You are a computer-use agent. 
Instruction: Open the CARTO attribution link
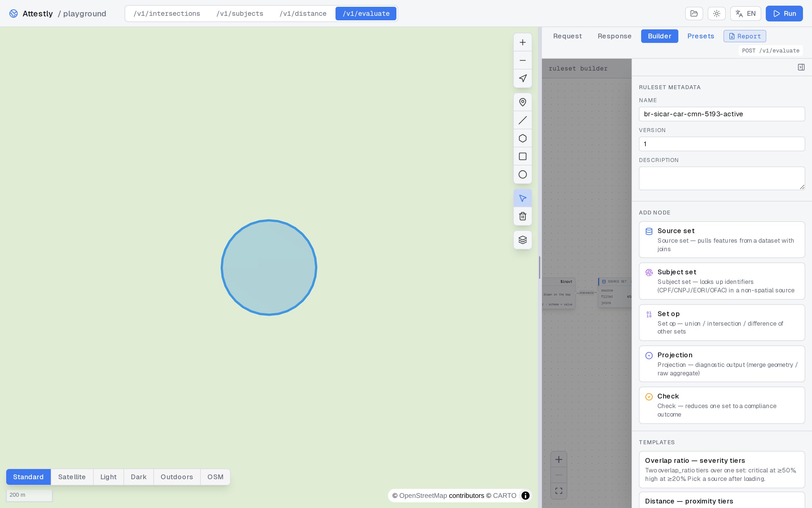coord(505,496)
